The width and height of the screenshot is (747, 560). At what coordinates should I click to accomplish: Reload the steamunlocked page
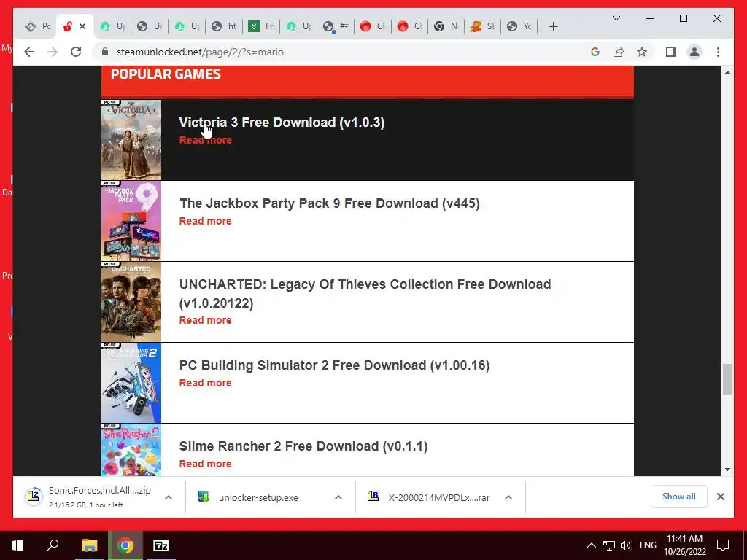click(x=76, y=52)
